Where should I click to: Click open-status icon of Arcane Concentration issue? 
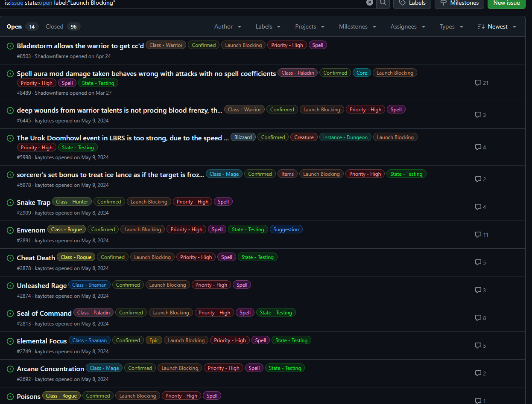coord(10,369)
